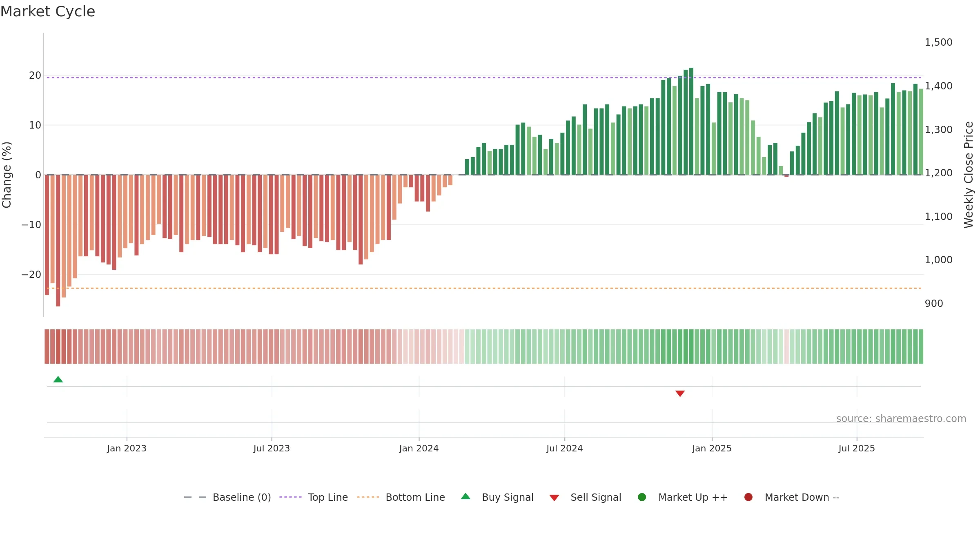The width and height of the screenshot is (980, 551).
Task: Click the Jul 2023 axis label
Action: [272, 449]
